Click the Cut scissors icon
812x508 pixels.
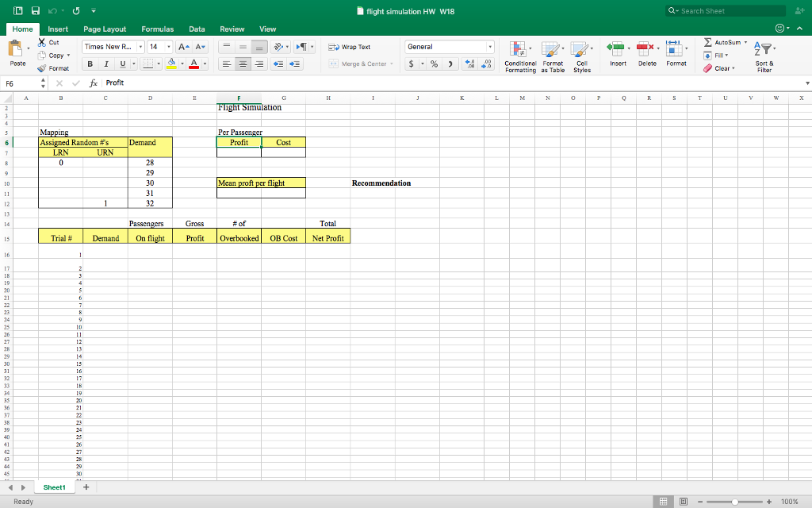[43, 43]
